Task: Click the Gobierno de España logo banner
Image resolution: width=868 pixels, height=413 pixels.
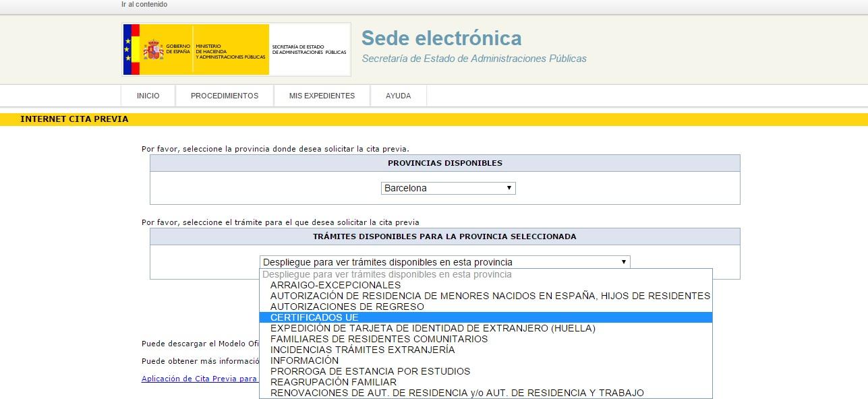Action: click(236, 50)
